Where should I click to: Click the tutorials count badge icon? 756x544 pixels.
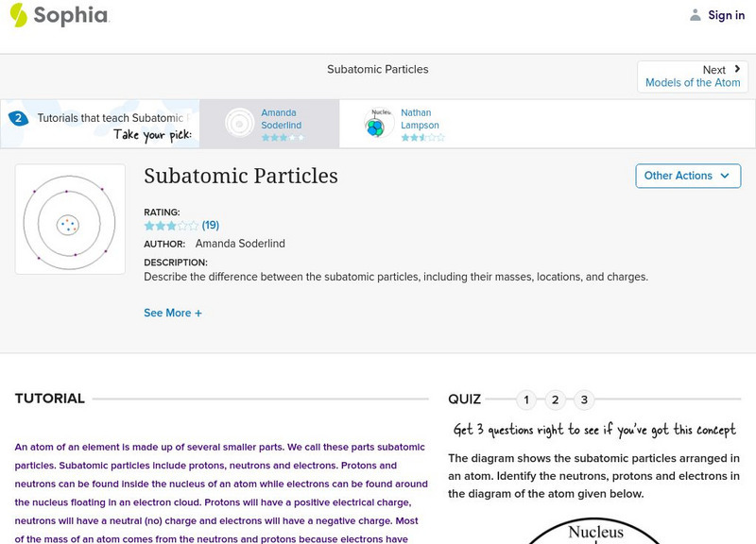(18, 118)
